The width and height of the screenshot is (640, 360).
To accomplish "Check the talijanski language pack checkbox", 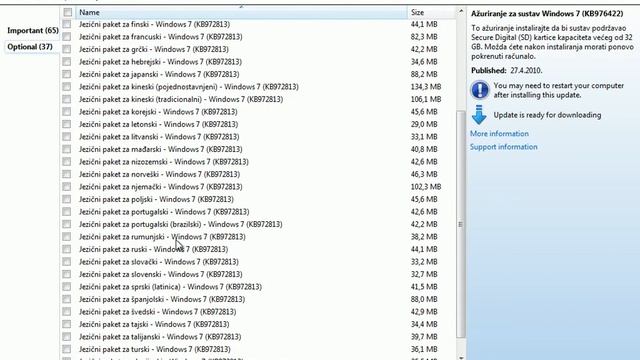I will [x=67, y=337].
